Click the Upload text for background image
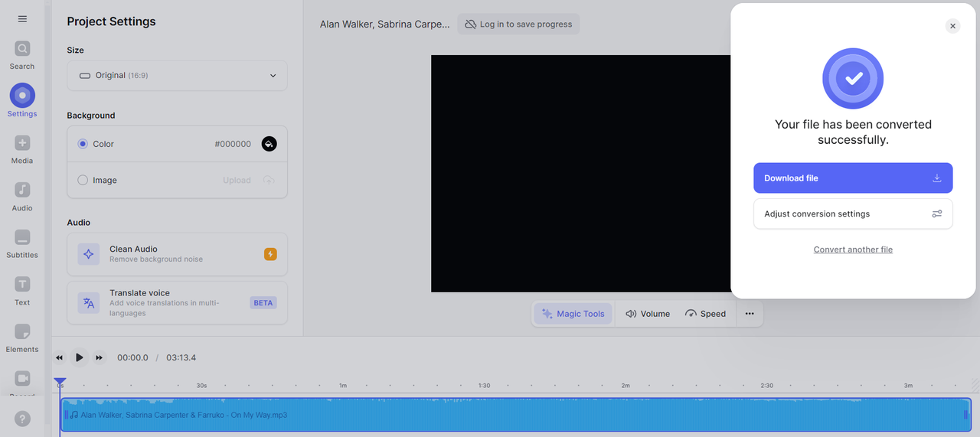 point(237,181)
